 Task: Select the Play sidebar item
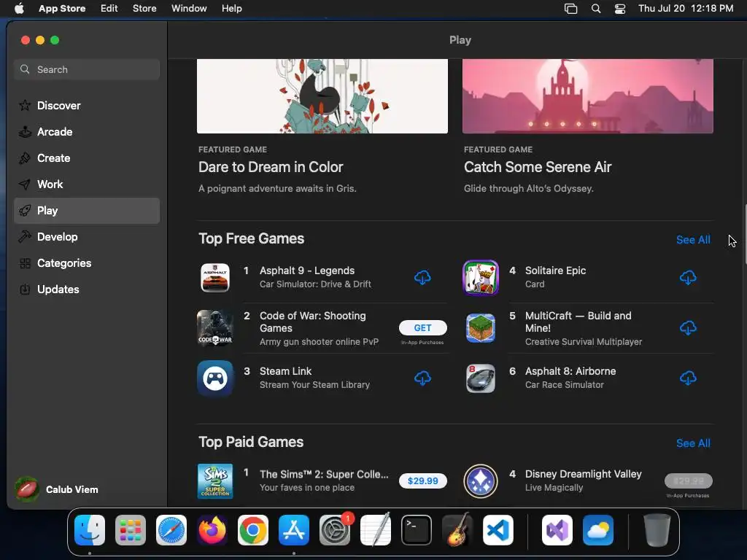(87, 211)
